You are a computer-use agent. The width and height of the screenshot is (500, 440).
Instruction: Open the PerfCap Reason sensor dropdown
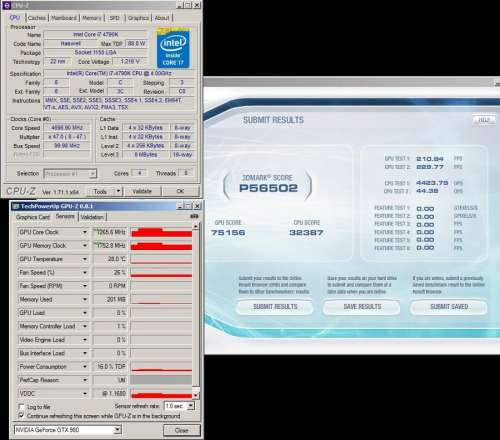85,380
